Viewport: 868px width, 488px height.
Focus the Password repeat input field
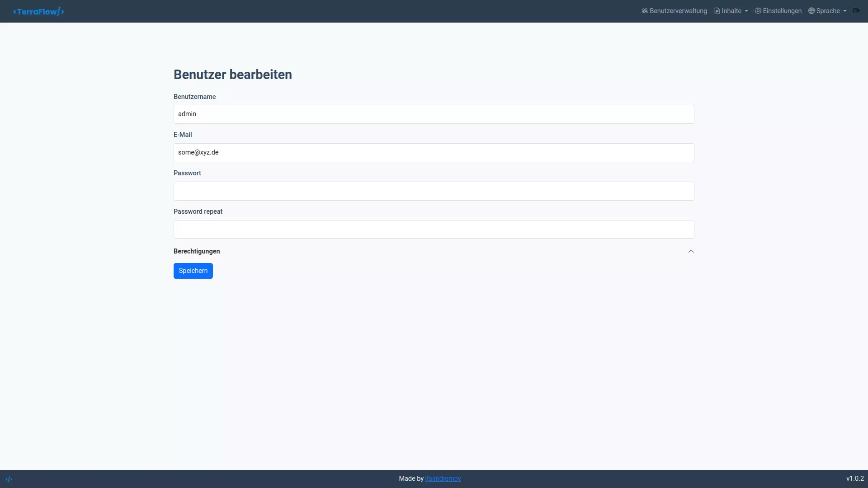[x=434, y=230]
